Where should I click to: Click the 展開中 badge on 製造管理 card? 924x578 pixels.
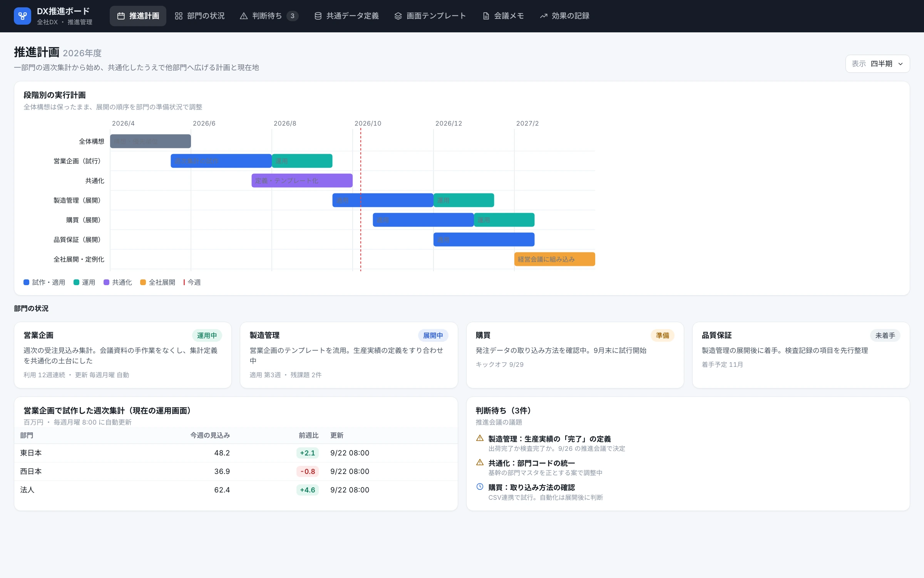coord(433,336)
